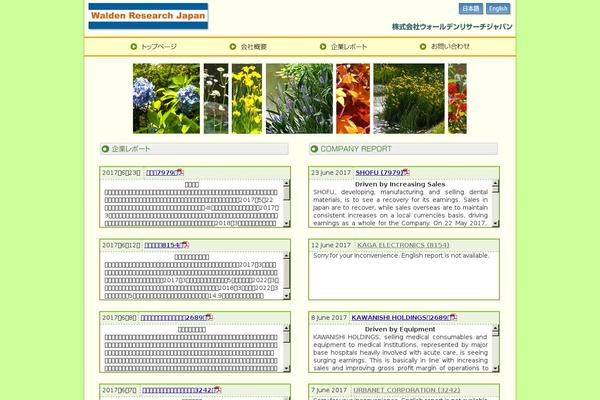Open the Japanese 7979 report link dated 2017 6 23
Image resolution: width=600 pixels, height=400 pixels.
(161, 173)
